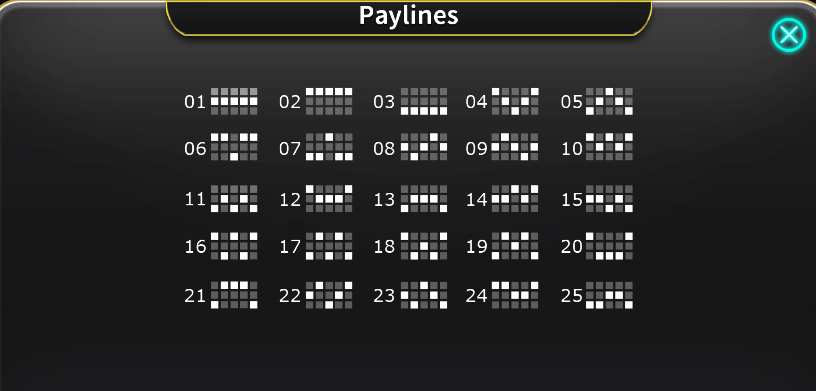Click payline 23 grid thumbnail

tap(424, 295)
